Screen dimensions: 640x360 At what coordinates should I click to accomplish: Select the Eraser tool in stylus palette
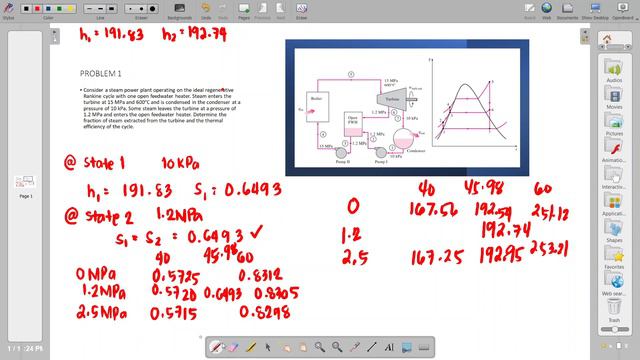coord(233,347)
